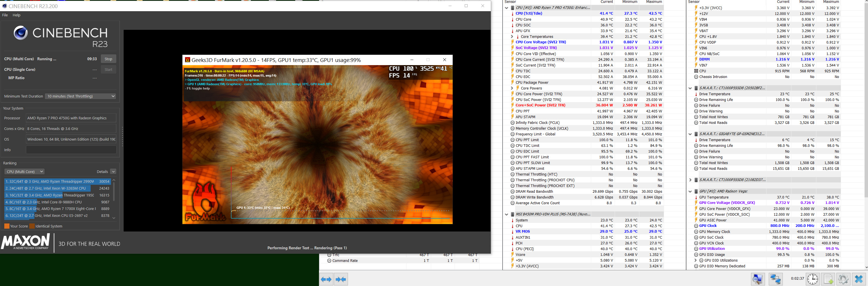868x286 pixels.
Task: Click the Current column header above CPU (Tctl/Tdie)
Action: 606,2
